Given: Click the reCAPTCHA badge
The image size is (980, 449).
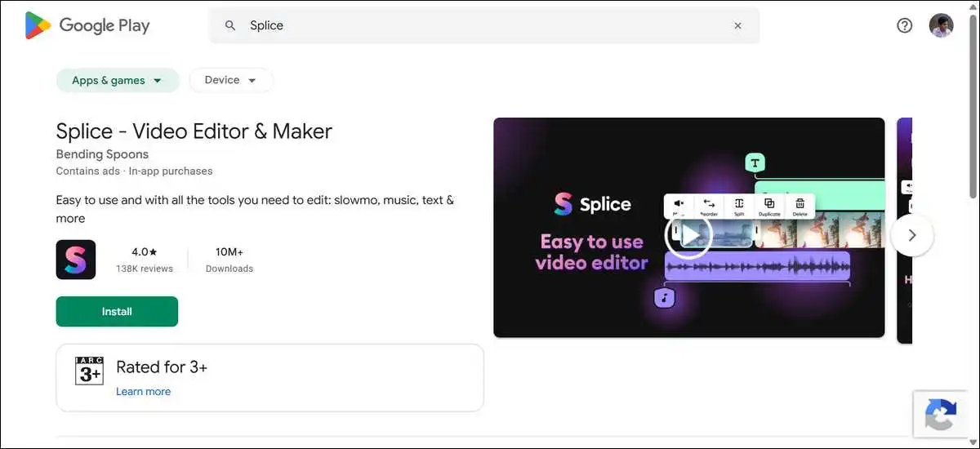Looking at the screenshot, I should tap(942, 416).
